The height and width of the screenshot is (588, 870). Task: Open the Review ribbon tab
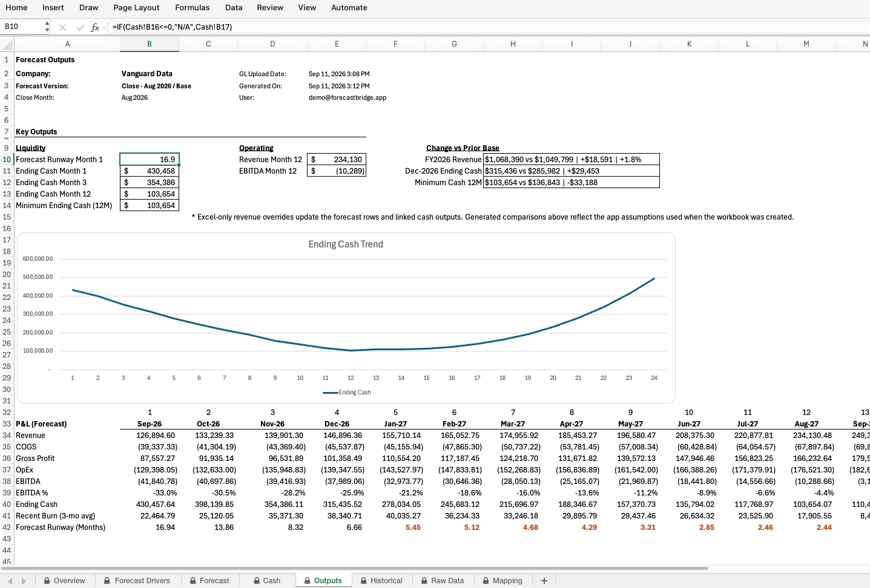coord(270,8)
